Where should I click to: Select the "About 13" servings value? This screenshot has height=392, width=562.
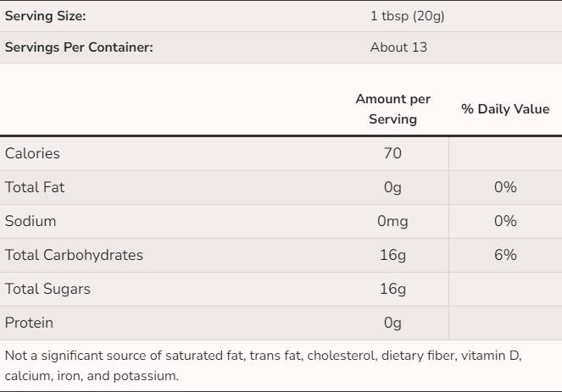coord(398,47)
